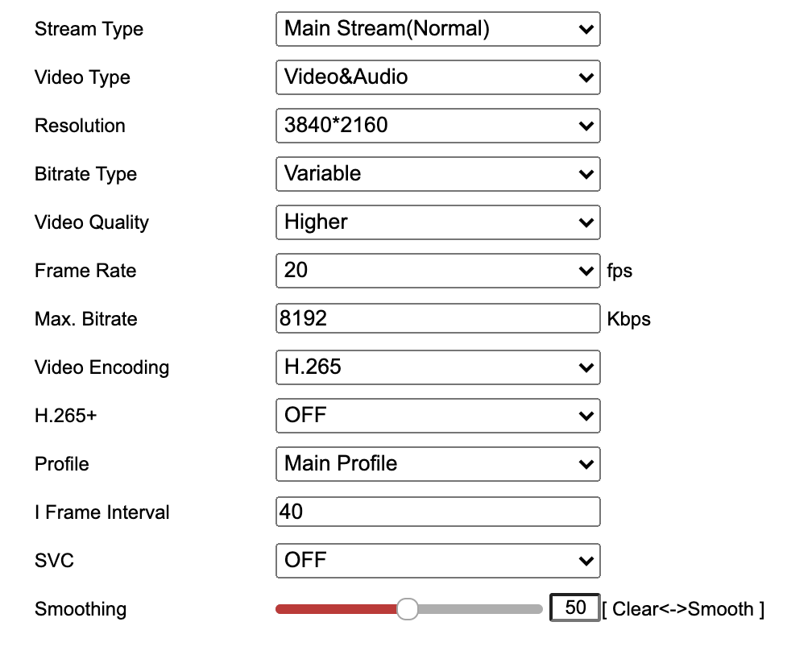
Task: Expand the H.265+ dropdown
Action: pos(437,416)
